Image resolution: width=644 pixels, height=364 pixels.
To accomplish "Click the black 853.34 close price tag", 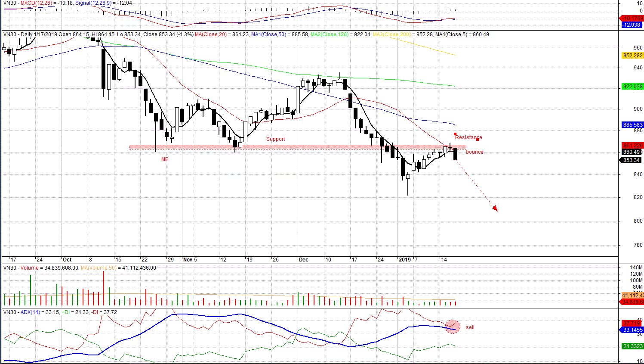I will (631, 160).
